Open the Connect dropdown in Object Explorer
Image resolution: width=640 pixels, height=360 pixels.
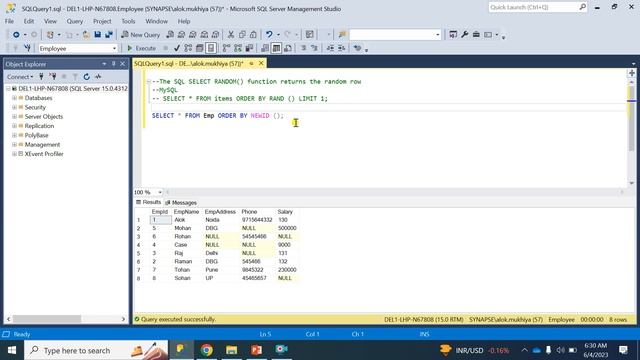[20, 77]
